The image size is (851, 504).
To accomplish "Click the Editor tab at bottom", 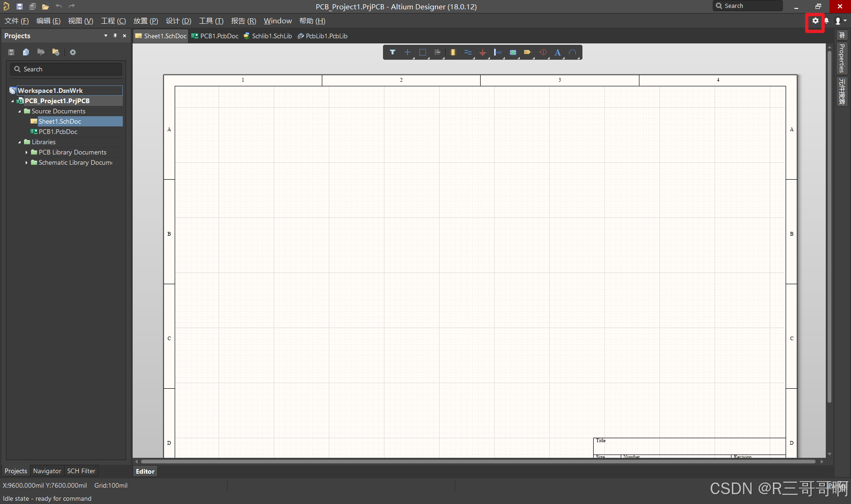I will point(145,471).
